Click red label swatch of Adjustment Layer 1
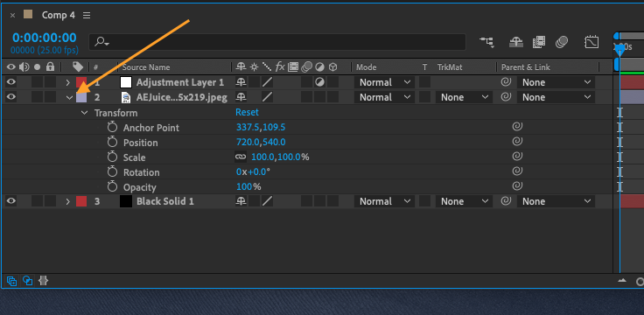The image size is (644, 315). 81,82
